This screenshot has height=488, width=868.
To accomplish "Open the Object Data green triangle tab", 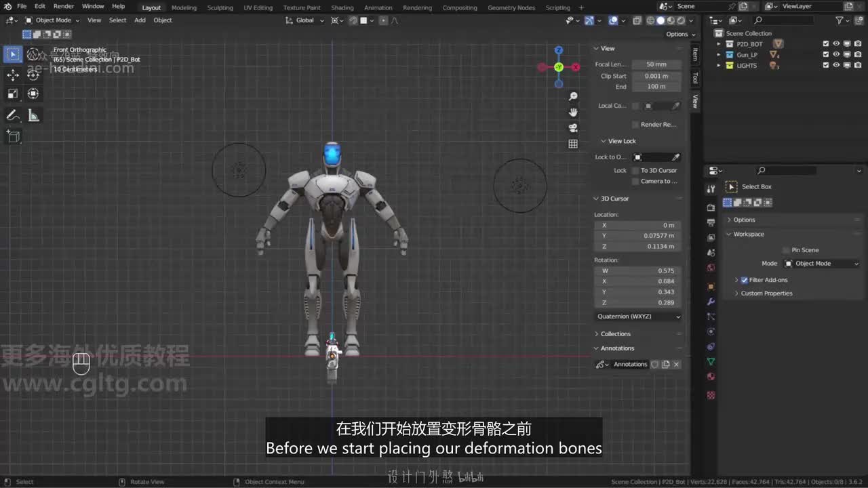I will coord(711,362).
